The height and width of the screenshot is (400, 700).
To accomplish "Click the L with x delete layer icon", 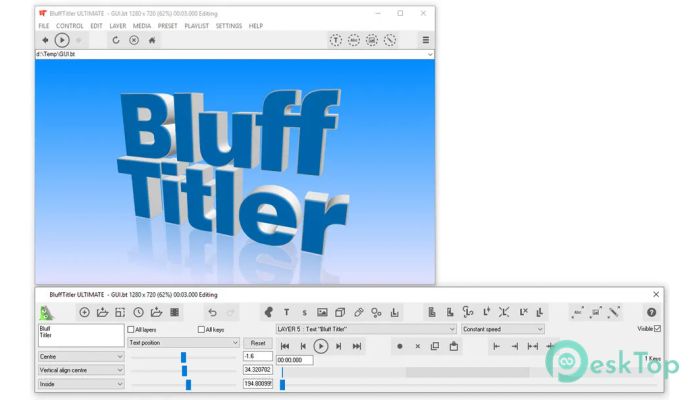I will (x=523, y=312).
